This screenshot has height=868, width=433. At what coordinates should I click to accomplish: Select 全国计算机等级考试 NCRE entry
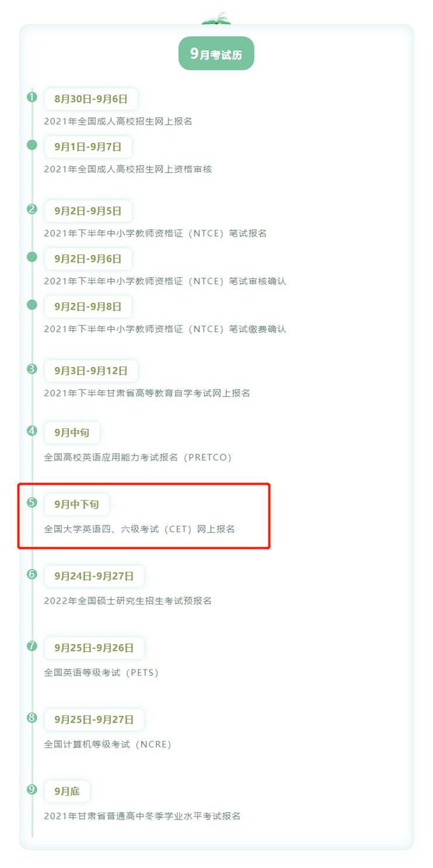108,744
